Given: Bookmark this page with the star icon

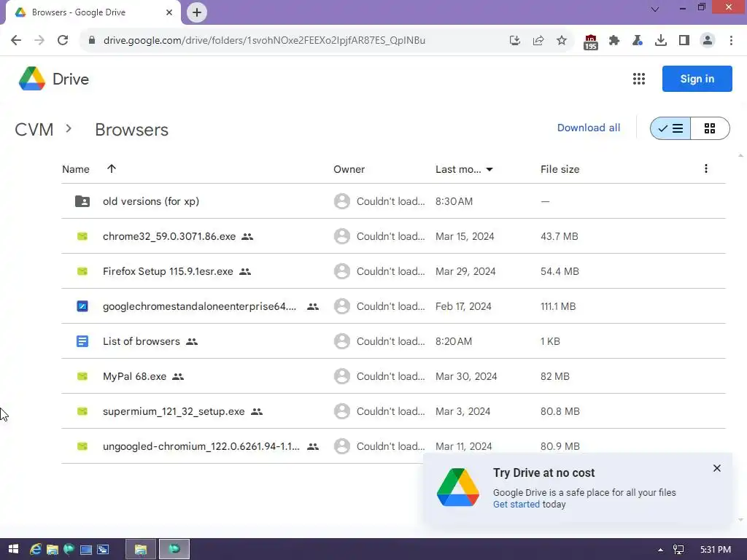Looking at the screenshot, I should pos(562,41).
